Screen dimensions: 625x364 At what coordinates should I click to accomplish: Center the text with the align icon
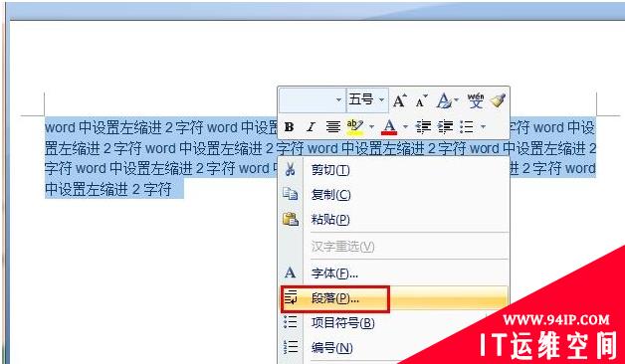pos(332,127)
